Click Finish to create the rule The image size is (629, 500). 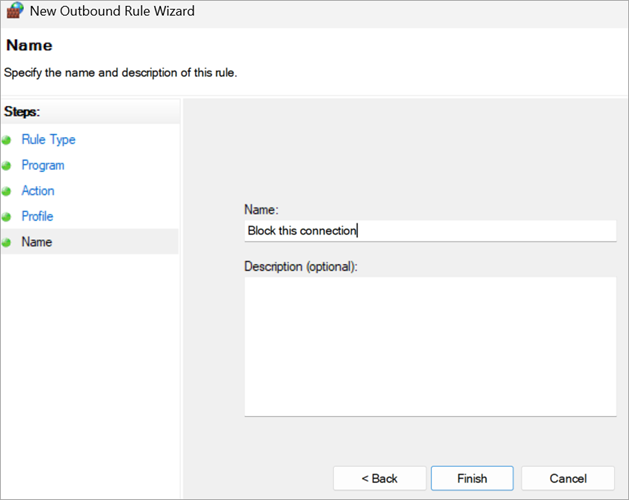tap(472, 478)
